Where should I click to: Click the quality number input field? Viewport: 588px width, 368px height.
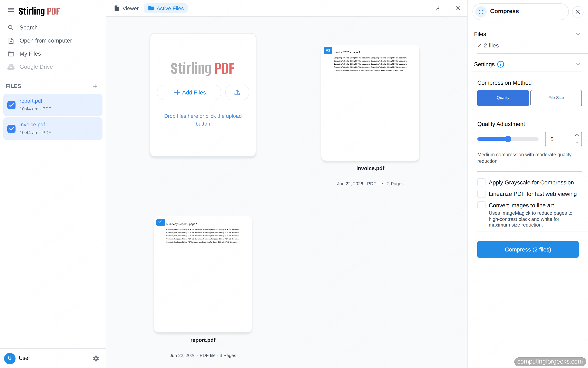(x=558, y=139)
